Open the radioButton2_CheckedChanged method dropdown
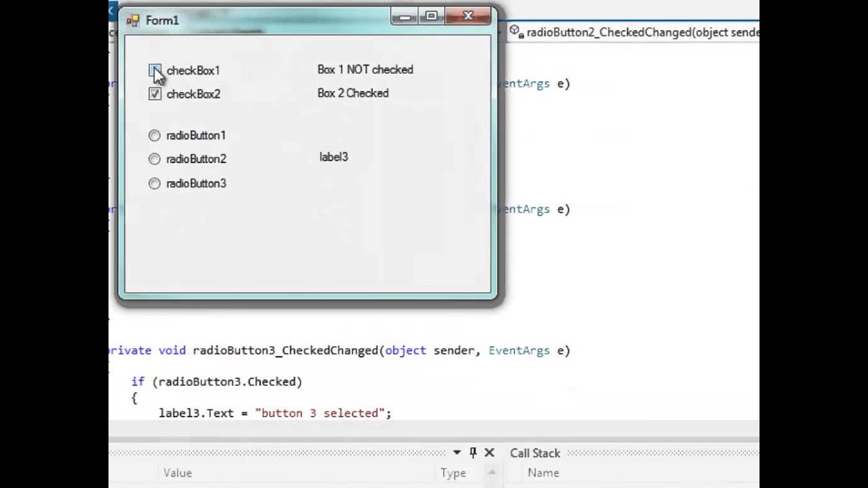This screenshot has width=868, height=488. (634, 32)
